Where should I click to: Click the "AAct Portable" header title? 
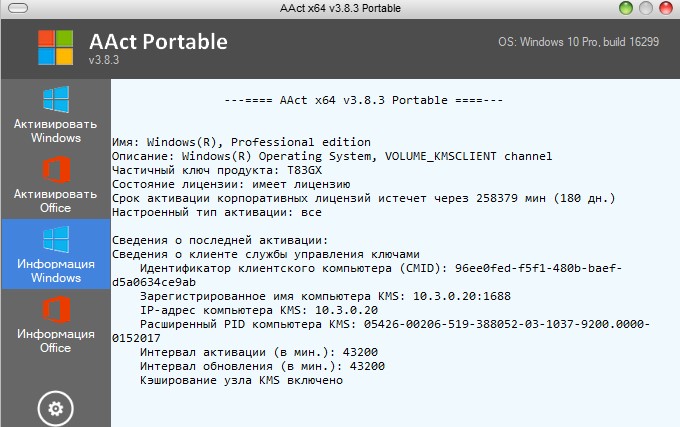point(158,42)
